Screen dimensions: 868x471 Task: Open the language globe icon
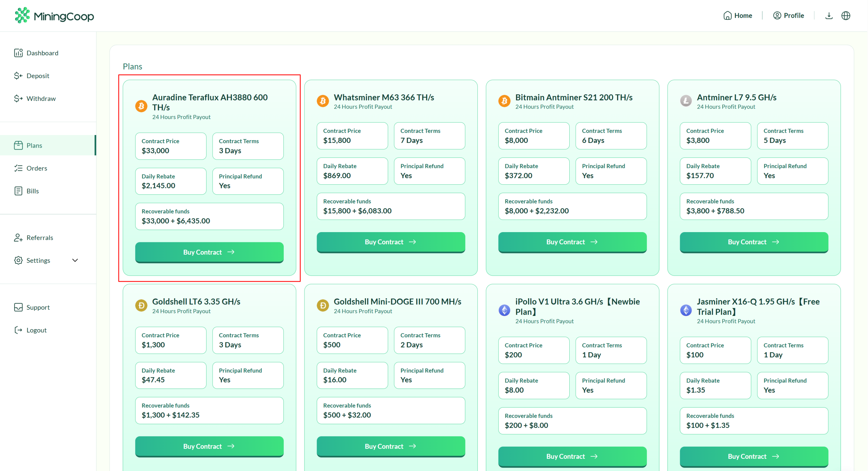846,16
